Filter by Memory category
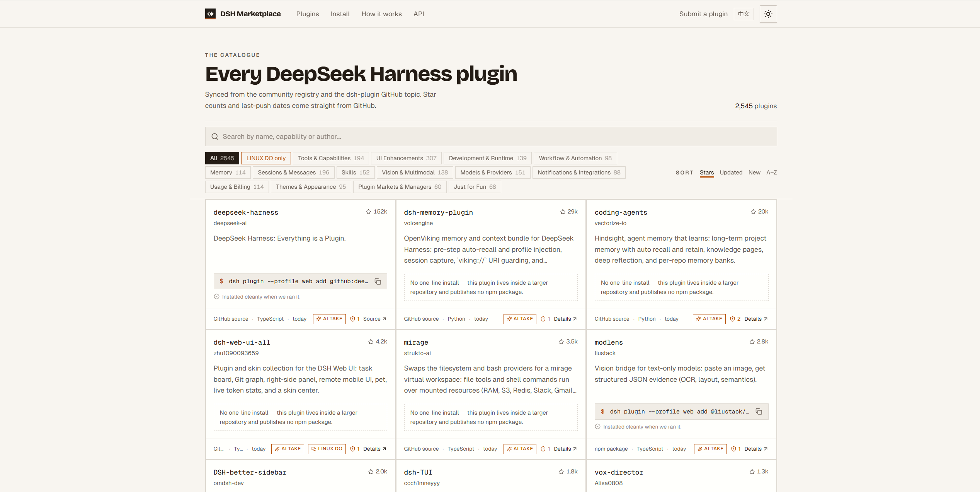The height and width of the screenshot is (492, 980). [x=228, y=173]
